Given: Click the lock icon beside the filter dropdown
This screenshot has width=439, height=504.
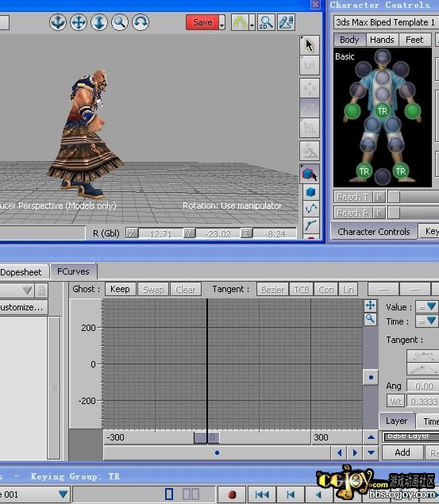Looking at the screenshot, I should click(x=41, y=290).
